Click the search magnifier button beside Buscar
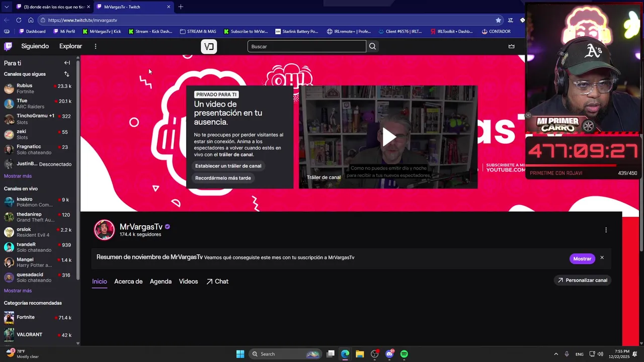 pyautogui.click(x=372, y=46)
